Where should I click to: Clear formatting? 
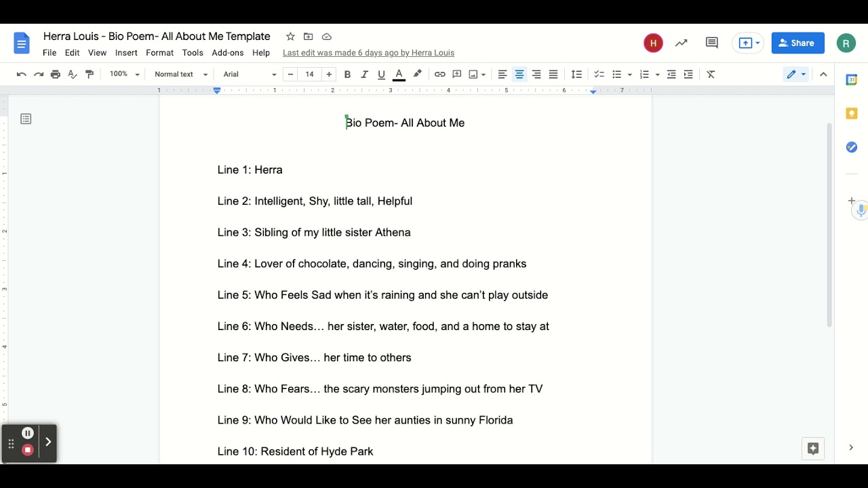click(711, 75)
